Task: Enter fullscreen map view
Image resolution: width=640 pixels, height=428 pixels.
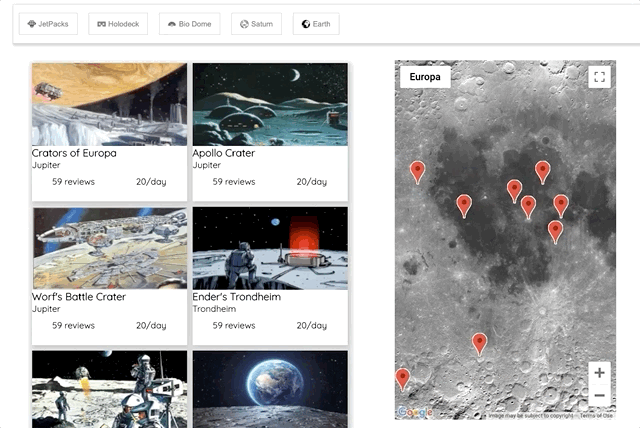Action: (x=599, y=77)
